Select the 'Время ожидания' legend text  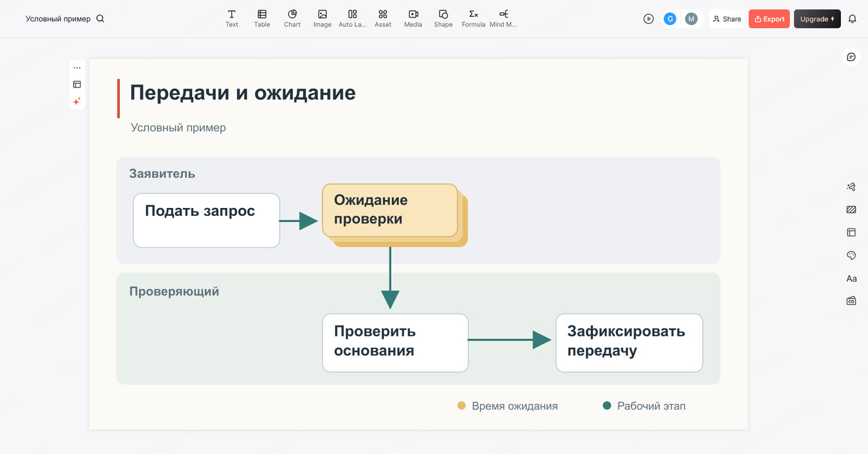coord(515,406)
